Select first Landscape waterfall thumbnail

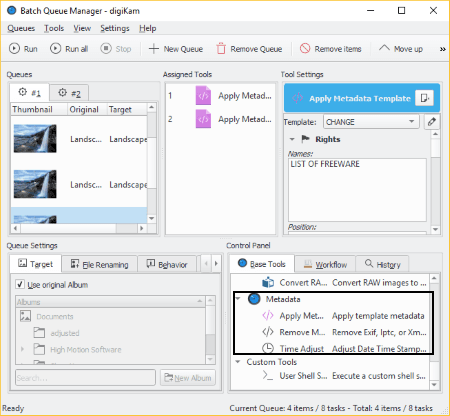click(x=35, y=138)
